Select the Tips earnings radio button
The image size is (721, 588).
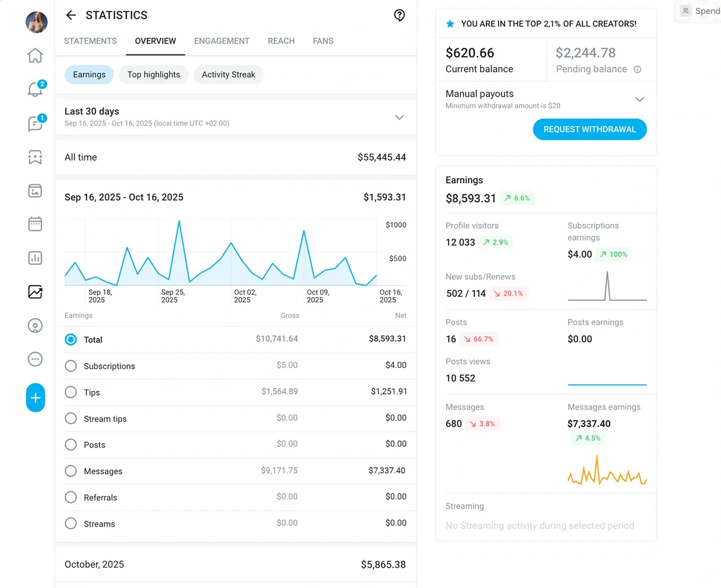click(x=71, y=392)
